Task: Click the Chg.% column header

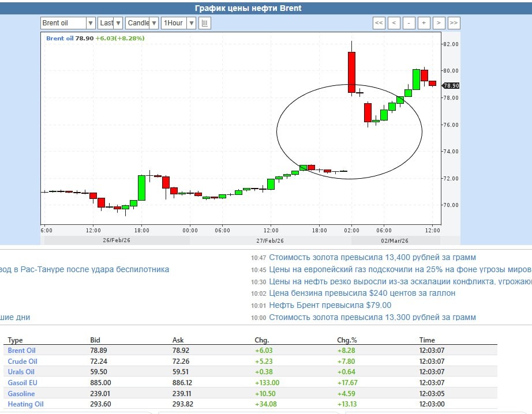Action: point(347,340)
